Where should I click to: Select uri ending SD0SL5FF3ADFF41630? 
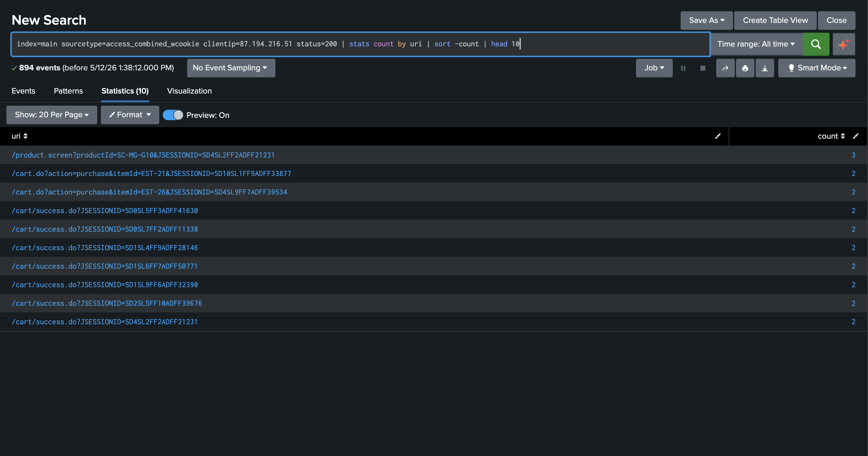tap(105, 210)
